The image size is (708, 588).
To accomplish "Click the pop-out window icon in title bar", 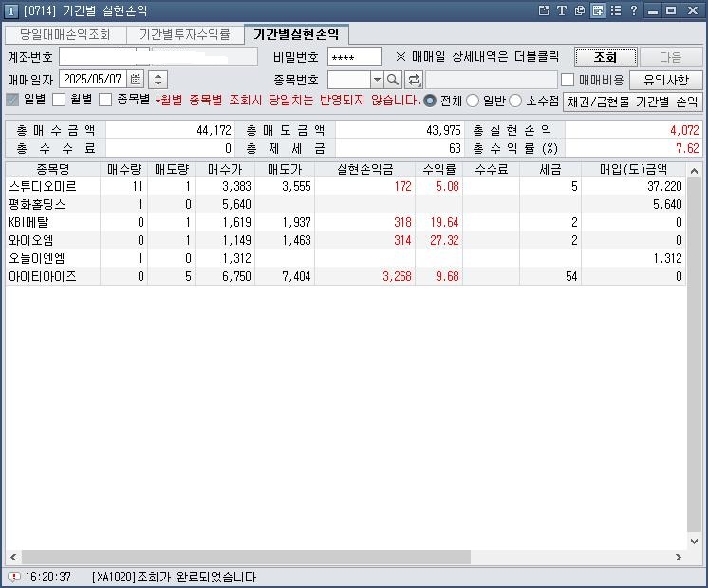I will (x=544, y=10).
